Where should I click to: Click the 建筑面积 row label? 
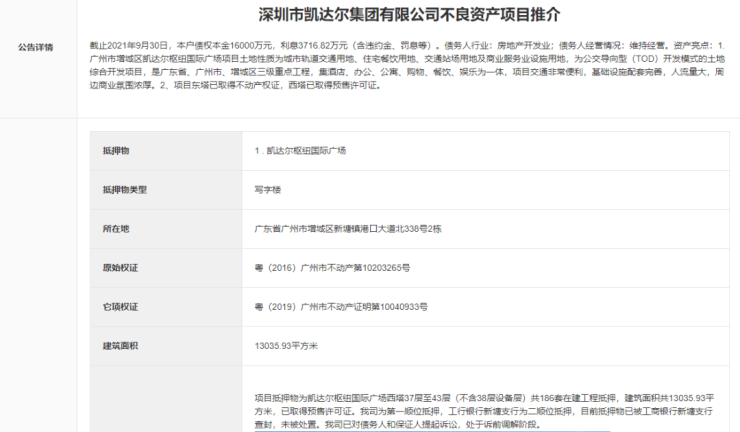[120, 346]
